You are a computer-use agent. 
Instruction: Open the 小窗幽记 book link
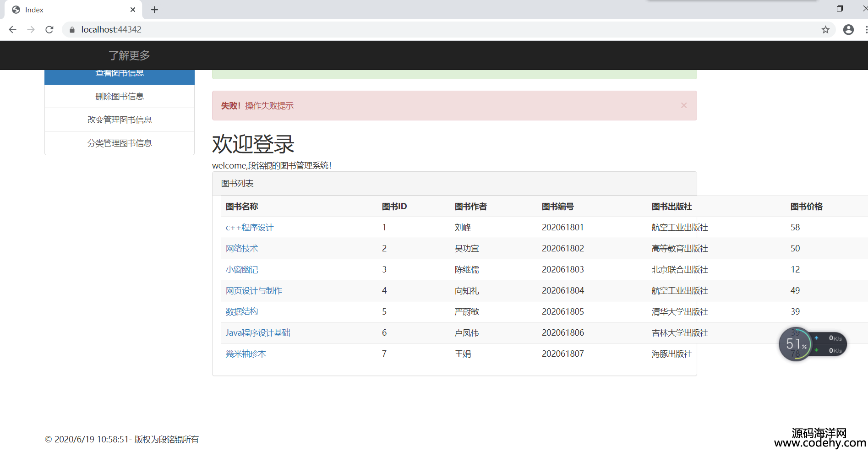coord(242,270)
